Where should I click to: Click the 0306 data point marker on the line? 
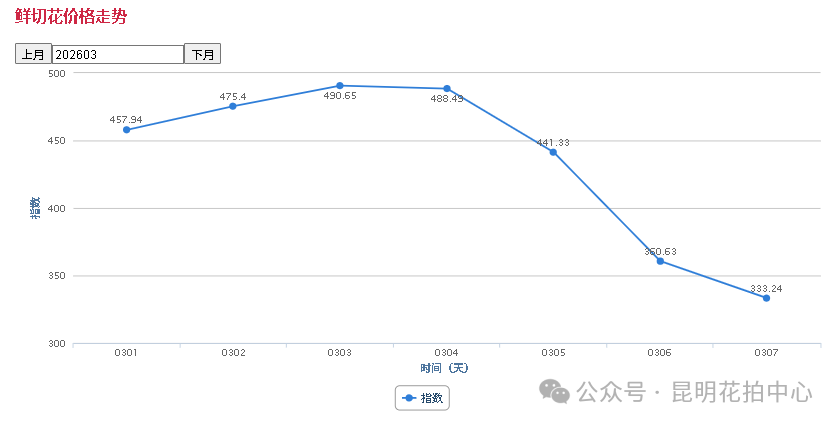pos(660,261)
